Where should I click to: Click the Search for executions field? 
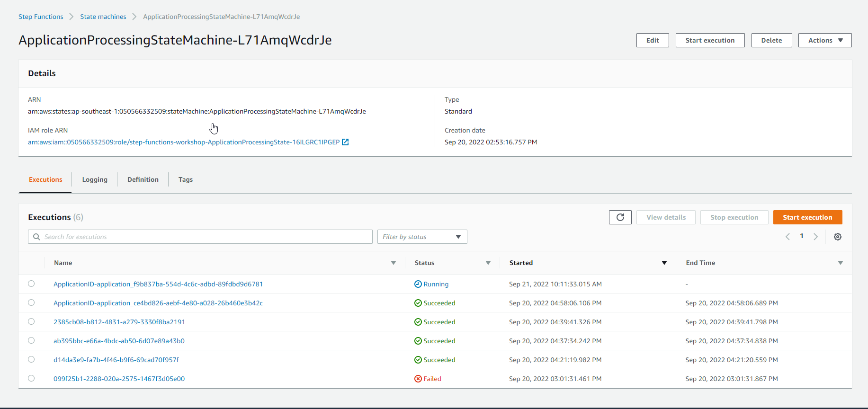200,237
